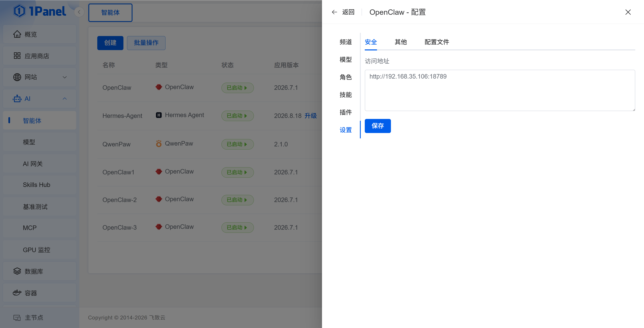Click the 升级 link for Hermes-Agent
The height and width of the screenshot is (328, 644).
point(310,116)
